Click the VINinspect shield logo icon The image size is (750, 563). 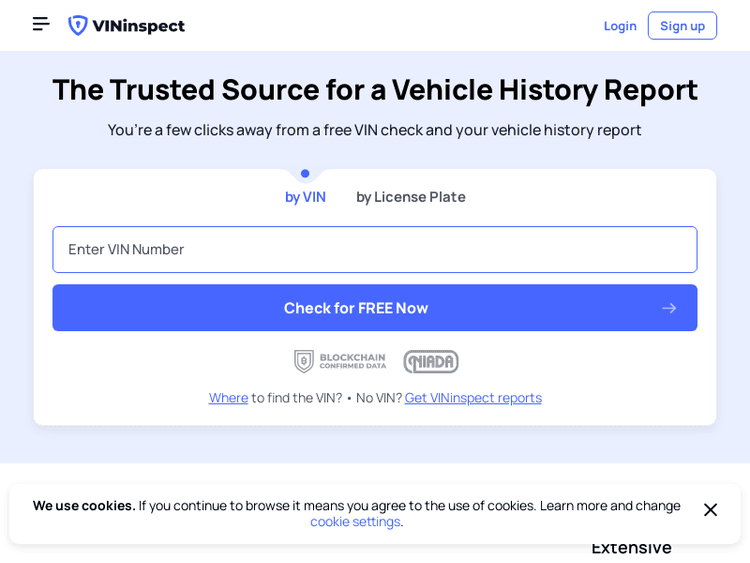click(77, 25)
